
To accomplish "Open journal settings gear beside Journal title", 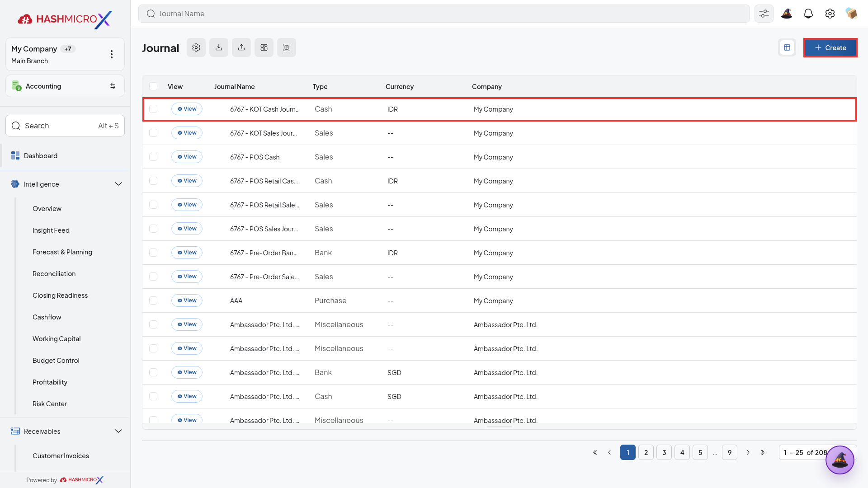I will 196,47.
